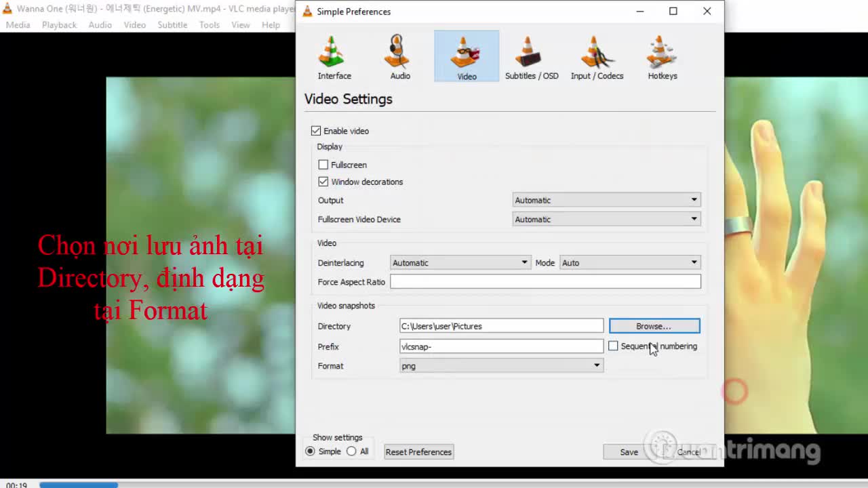The height and width of the screenshot is (488, 868).
Task: Select the Video preferences category
Action: click(x=467, y=56)
